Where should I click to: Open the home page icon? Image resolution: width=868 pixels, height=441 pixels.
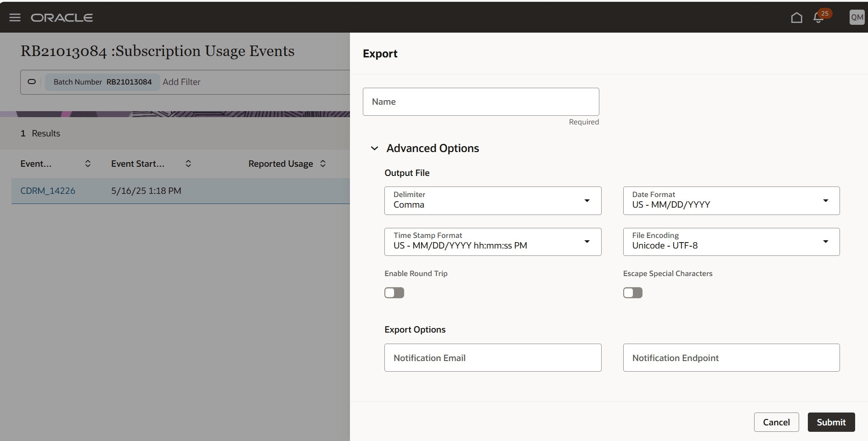point(797,17)
